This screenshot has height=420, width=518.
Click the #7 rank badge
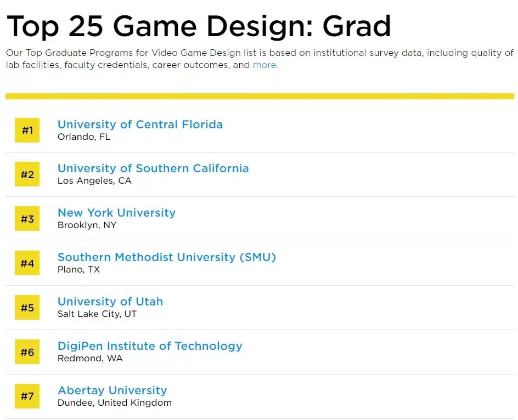27,396
